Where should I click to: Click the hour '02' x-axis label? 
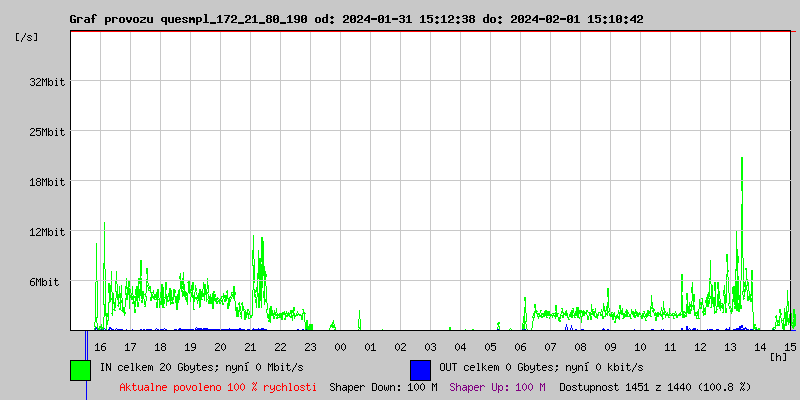point(401,347)
